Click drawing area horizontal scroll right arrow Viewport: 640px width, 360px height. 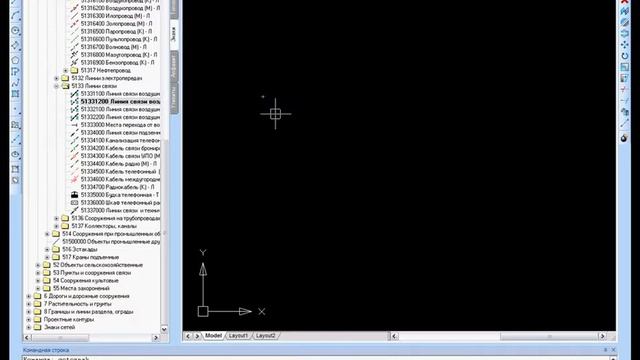pos(602,336)
